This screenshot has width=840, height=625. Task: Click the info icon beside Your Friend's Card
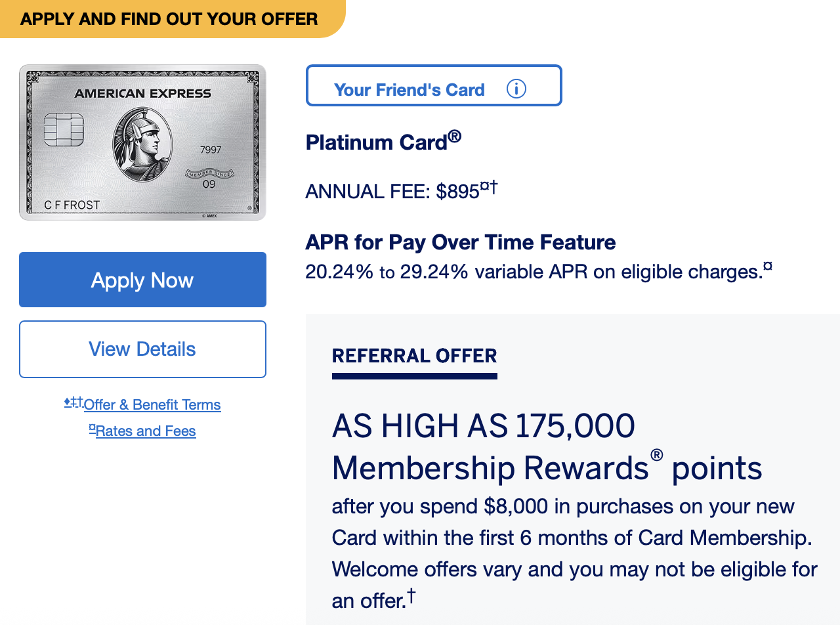point(516,89)
